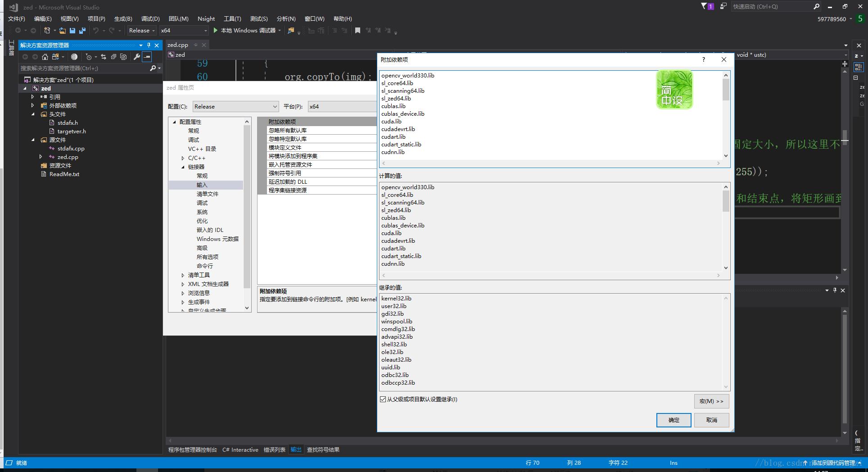The width and height of the screenshot is (868, 472).
Task: Expand the C/C++ node in property tree
Action: click(183, 158)
